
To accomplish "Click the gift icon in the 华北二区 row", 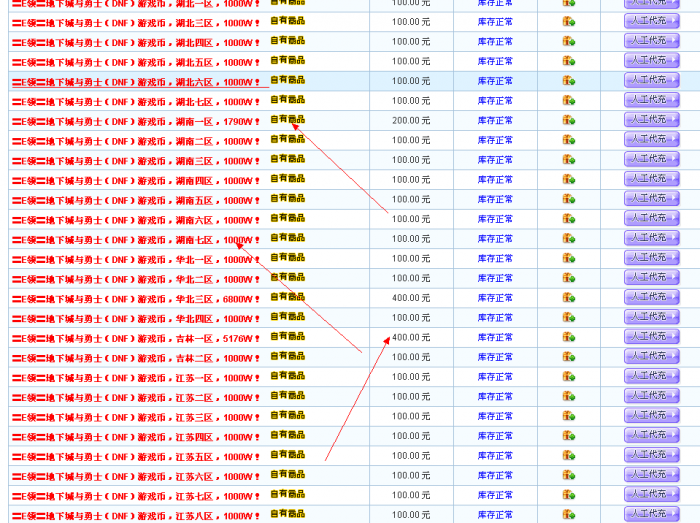I will pyautogui.click(x=568, y=278).
